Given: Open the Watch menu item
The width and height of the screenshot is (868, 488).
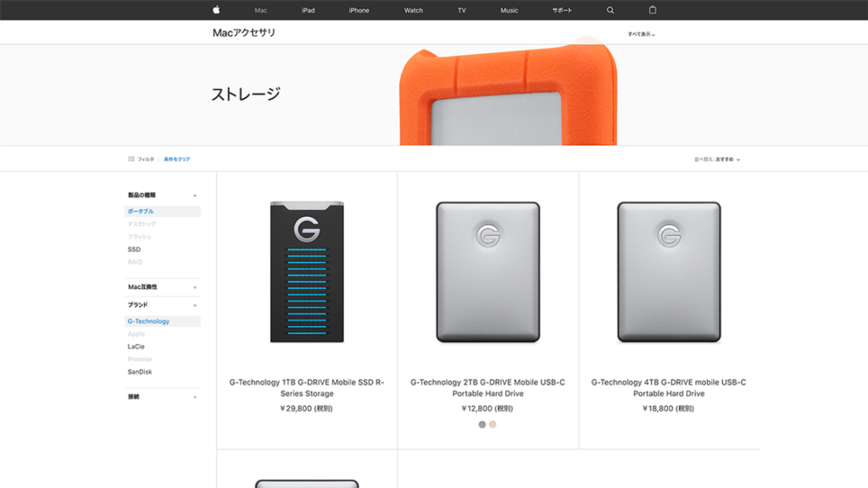Looking at the screenshot, I should coord(414,10).
